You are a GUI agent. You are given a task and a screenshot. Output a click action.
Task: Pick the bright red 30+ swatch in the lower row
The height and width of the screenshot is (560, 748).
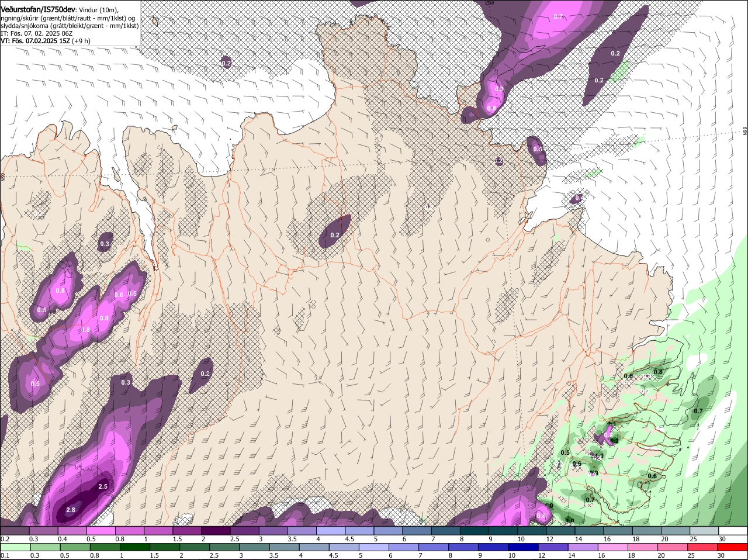(x=733, y=547)
